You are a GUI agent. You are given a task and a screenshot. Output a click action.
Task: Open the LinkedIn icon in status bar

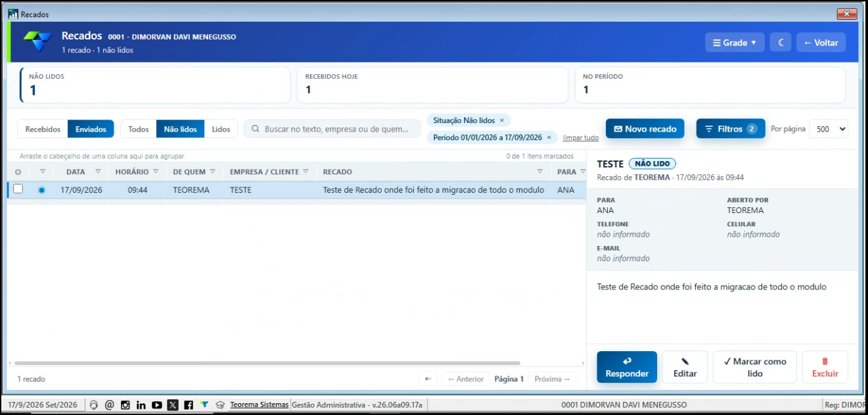(x=141, y=405)
